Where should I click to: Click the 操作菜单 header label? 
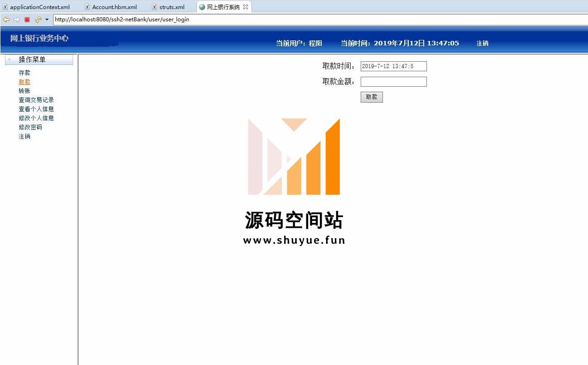(32, 59)
